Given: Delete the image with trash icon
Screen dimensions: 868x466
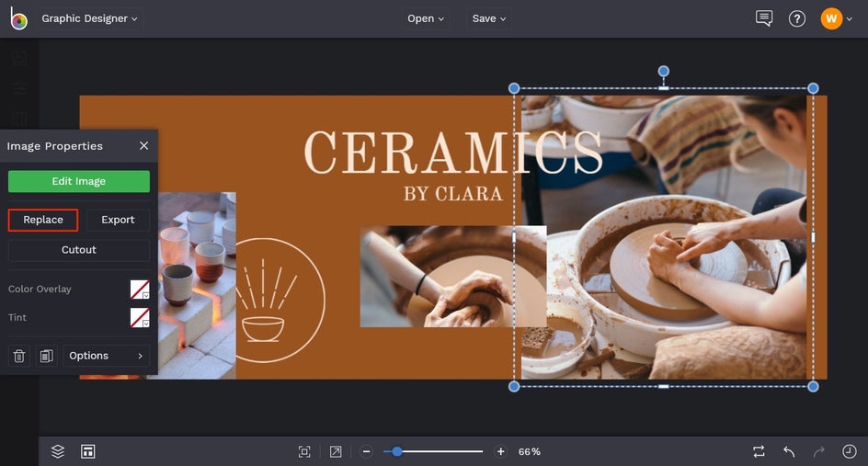Looking at the screenshot, I should (18, 356).
